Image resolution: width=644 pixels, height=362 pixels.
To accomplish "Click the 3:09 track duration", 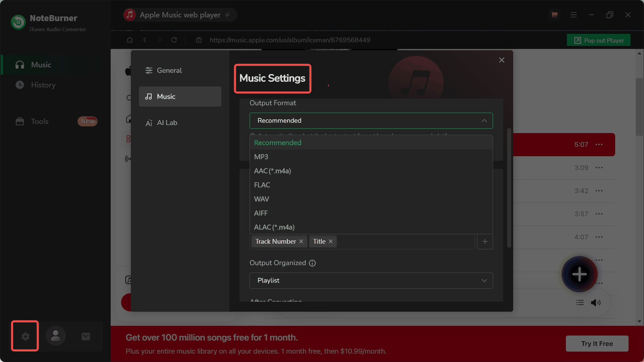I will click(x=581, y=168).
